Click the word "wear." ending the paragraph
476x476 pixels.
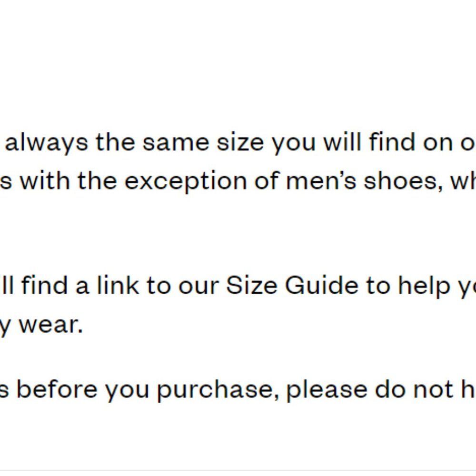[x=51, y=325]
